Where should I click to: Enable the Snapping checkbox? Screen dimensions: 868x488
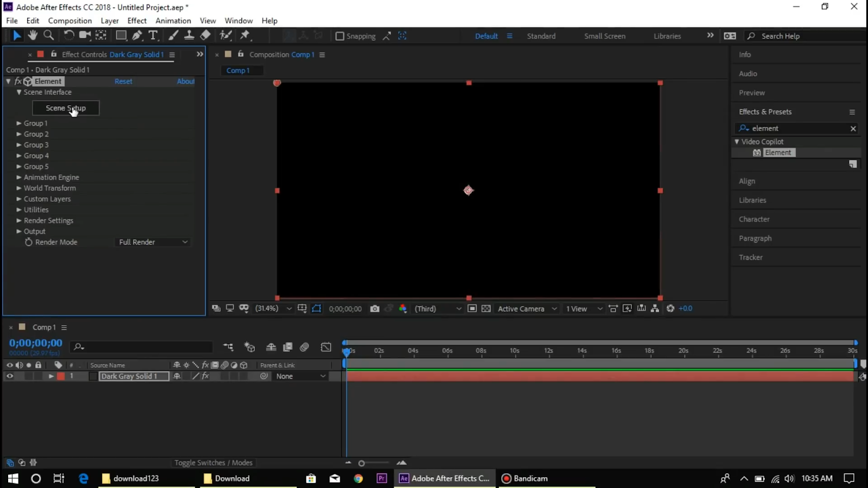pyautogui.click(x=340, y=36)
